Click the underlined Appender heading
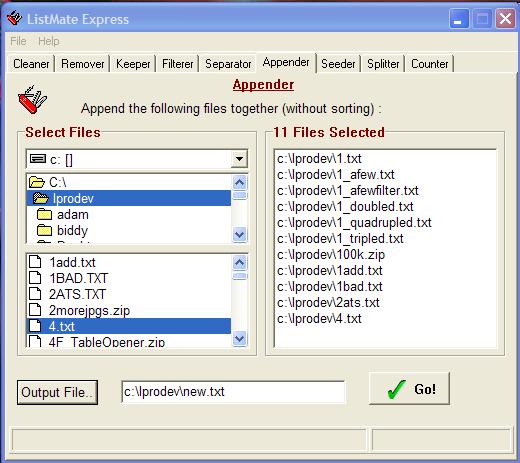The image size is (520, 463). [263, 85]
